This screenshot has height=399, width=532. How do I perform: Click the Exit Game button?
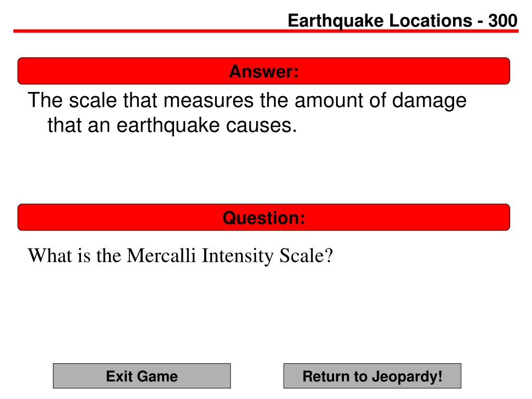point(142,376)
